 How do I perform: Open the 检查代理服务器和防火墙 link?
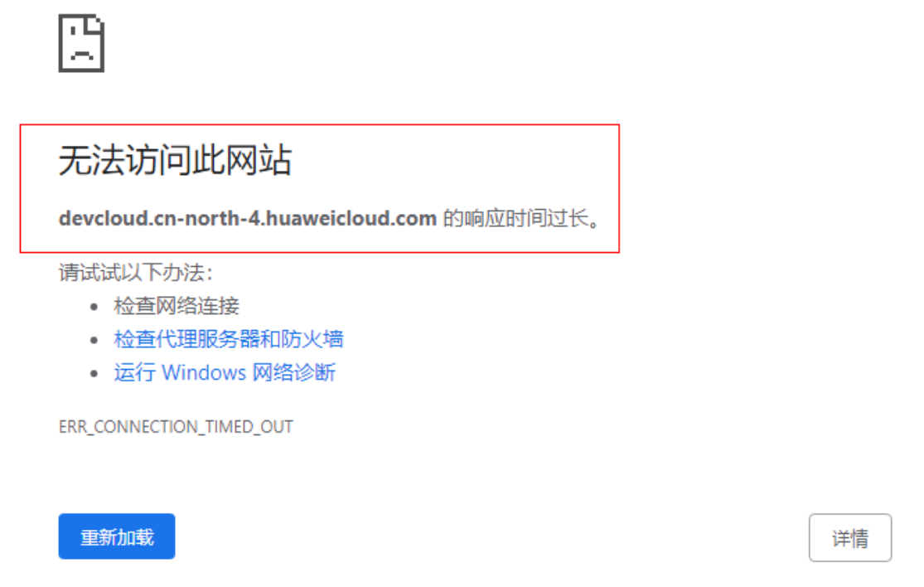tap(228, 339)
